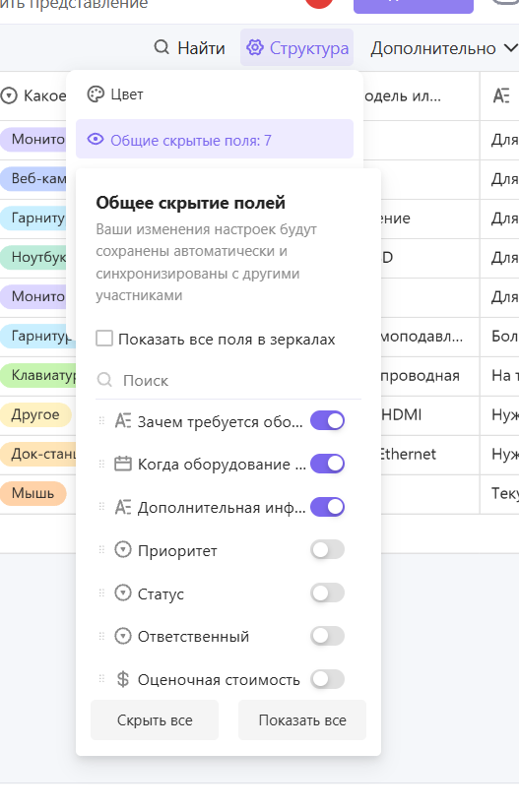Image resolution: width=519 pixels, height=812 pixels.
Task: Click the Скрыть все button
Action: point(155,719)
